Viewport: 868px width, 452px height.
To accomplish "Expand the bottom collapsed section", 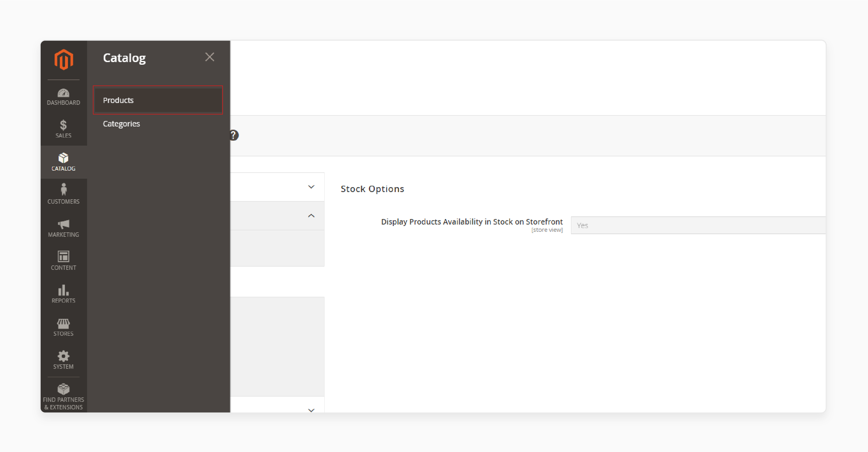I will tap(310, 410).
